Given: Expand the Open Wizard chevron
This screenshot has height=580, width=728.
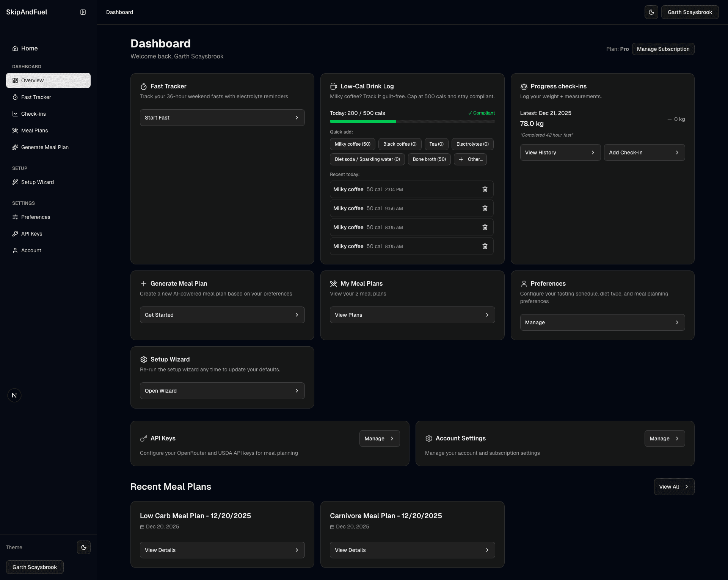Looking at the screenshot, I should coord(297,390).
